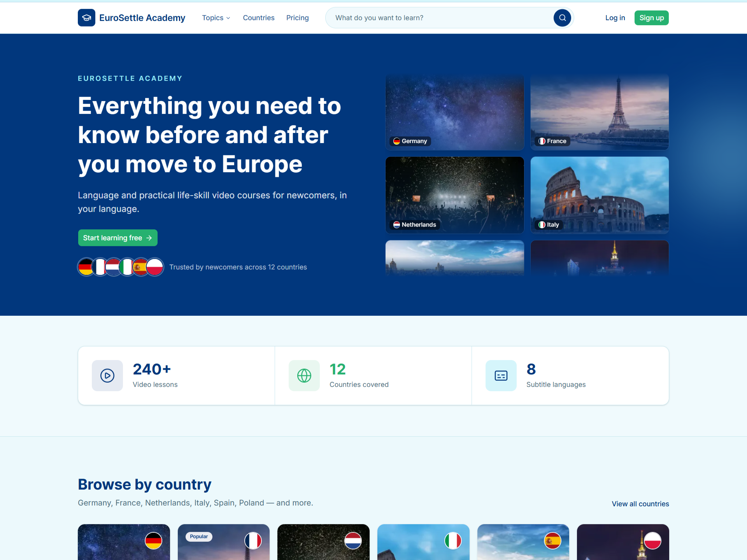Image resolution: width=747 pixels, height=560 pixels.
Task: Click the '8' subtitle languages number
Action: click(x=531, y=369)
